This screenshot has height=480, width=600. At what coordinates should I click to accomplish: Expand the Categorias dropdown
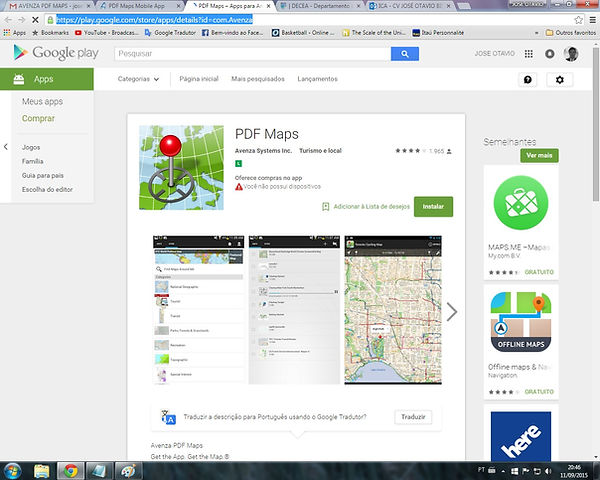pos(138,79)
